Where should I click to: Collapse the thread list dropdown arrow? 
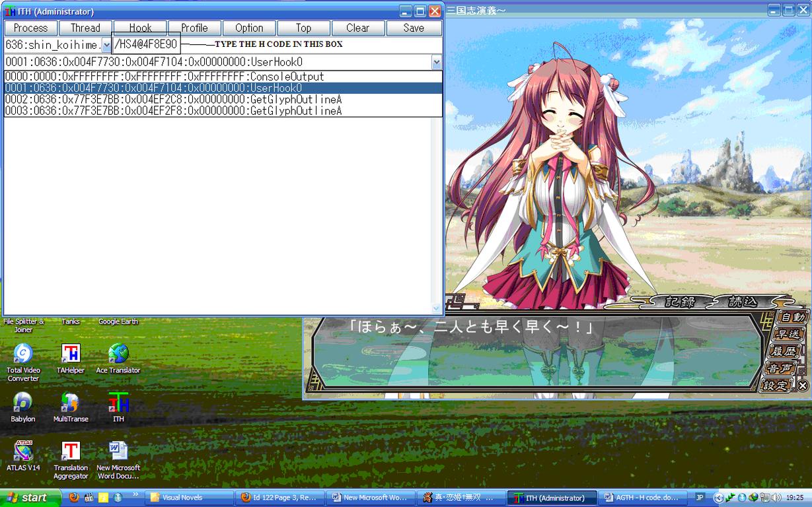point(436,63)
